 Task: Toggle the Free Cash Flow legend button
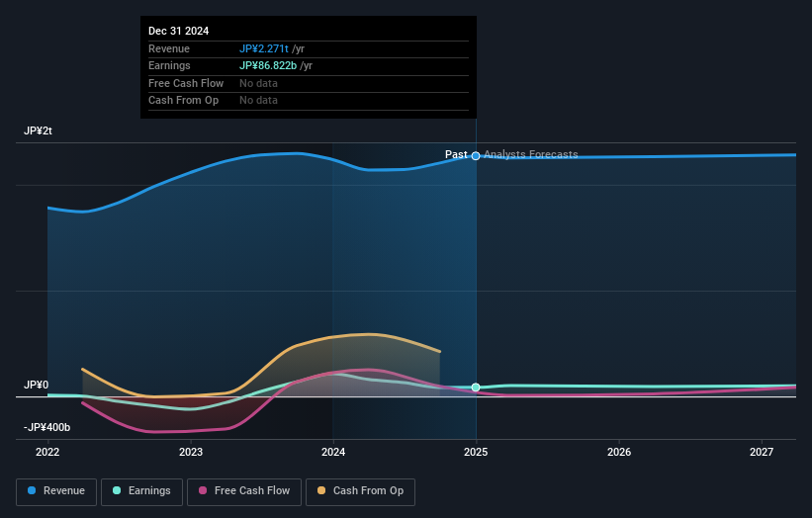coord(244,491)
